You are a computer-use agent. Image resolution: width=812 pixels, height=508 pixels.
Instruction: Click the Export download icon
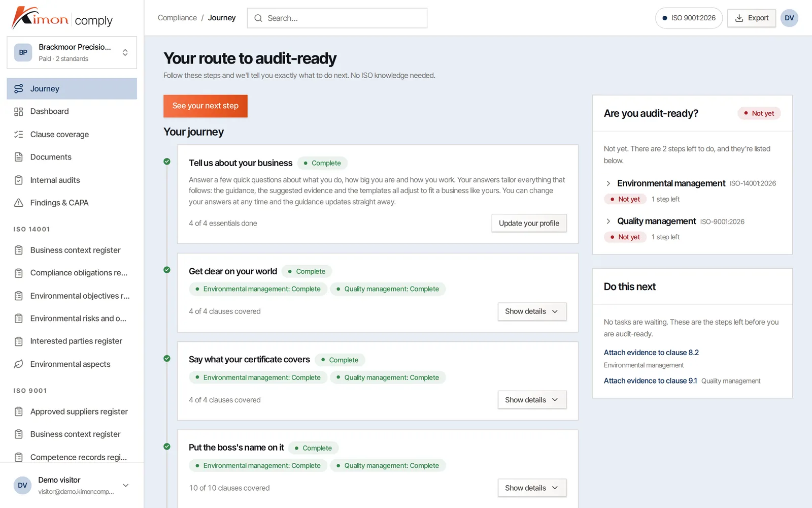coord(739,18)
